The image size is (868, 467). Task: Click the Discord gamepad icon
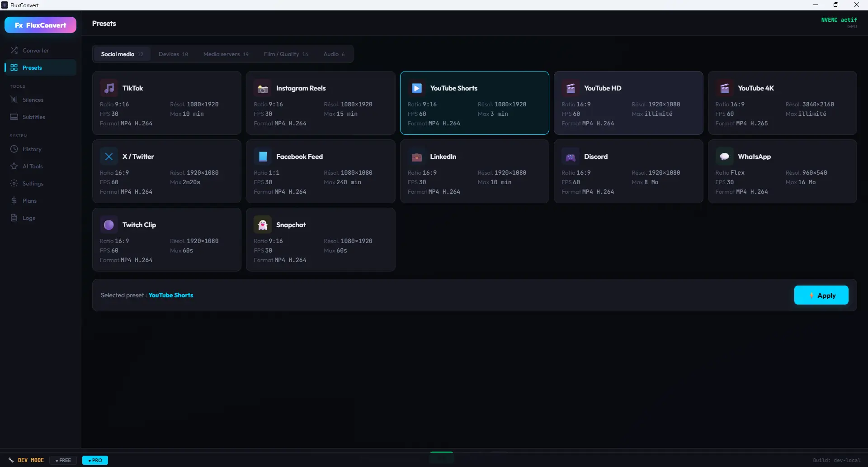(x=571, y=157)
